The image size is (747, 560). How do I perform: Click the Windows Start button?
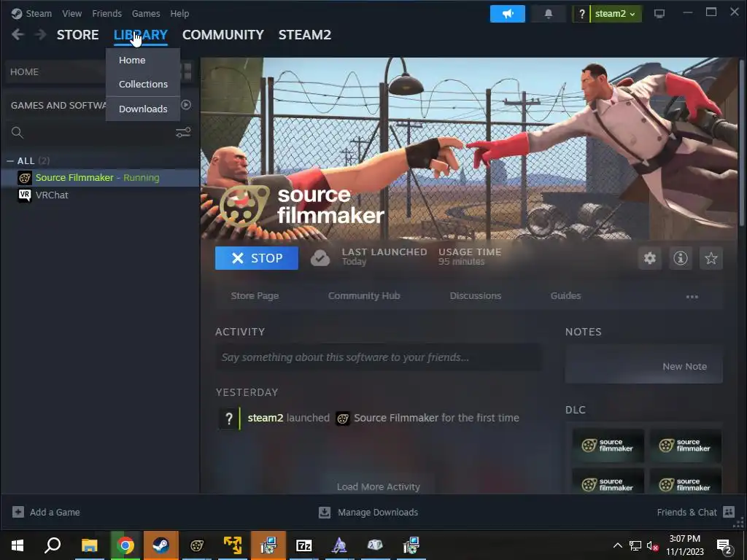[x=18, y=545]
